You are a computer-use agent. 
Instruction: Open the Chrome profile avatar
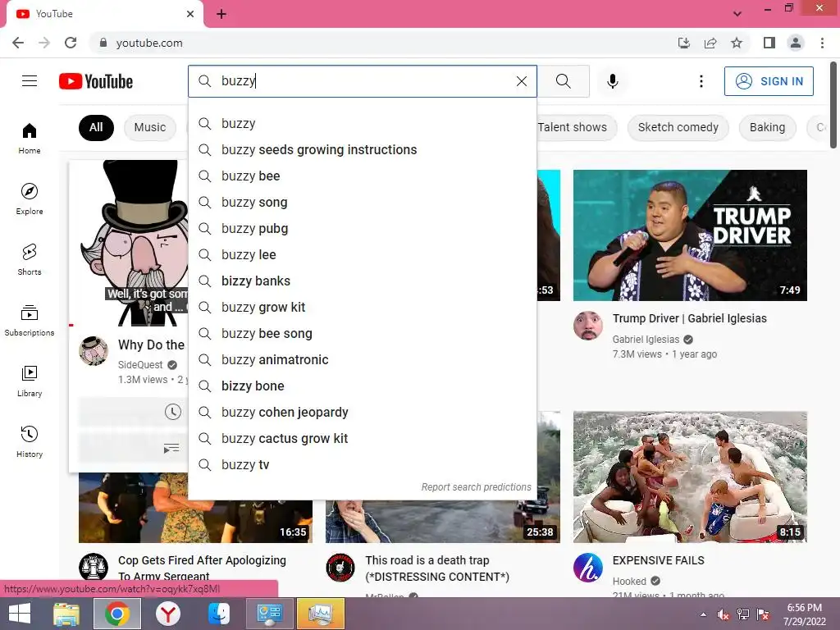tap(796, 43)
